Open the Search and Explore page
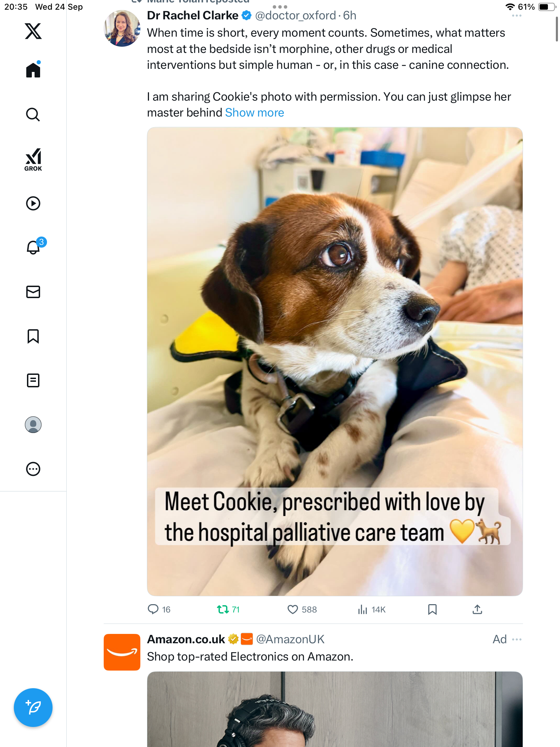Image resolution: width=560 pixels, height=747 pixels. pos(33,114)
